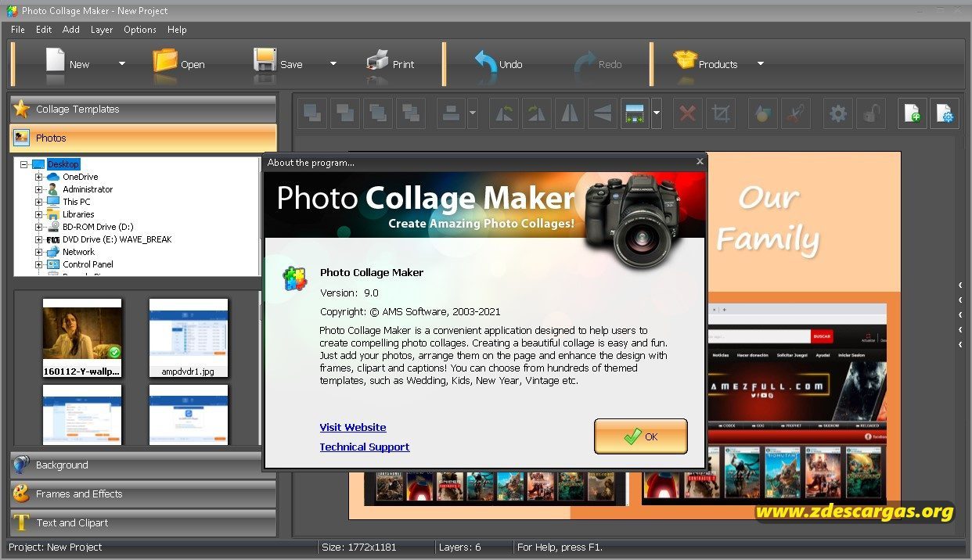
Task: Open the Products dropdown arrow
Action: 760,63
